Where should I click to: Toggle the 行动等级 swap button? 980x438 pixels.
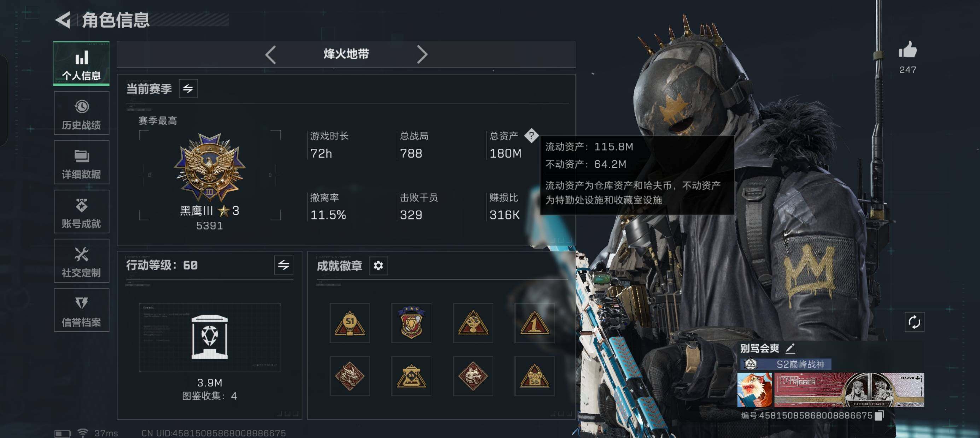point(284,265)
